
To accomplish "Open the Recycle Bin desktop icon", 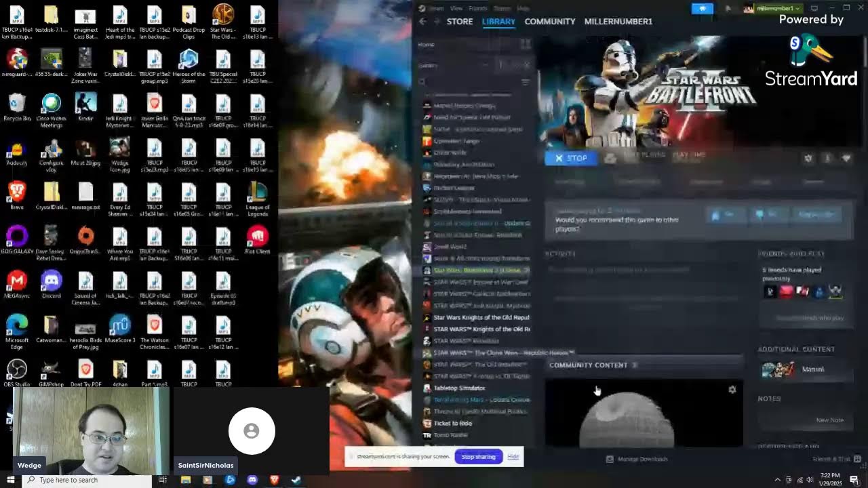I will (17, 108).
